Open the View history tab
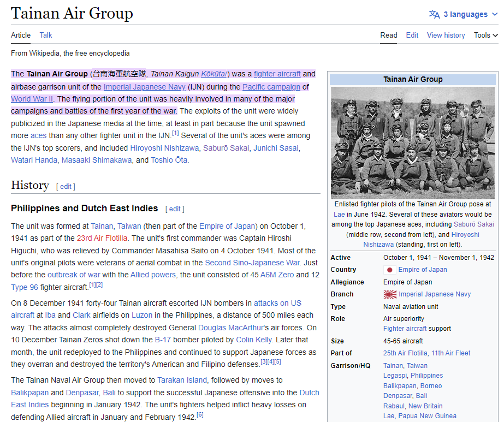The height and width of the screenshot is (422, 504). [x=446, y=35]
